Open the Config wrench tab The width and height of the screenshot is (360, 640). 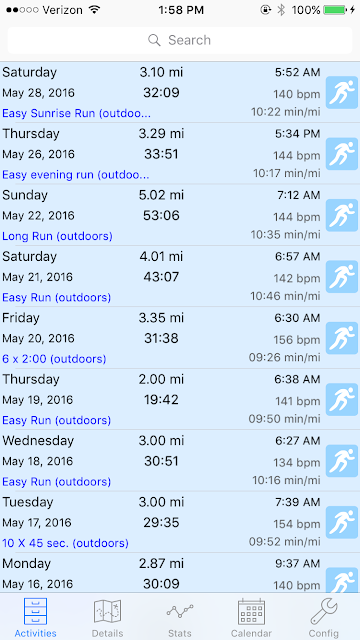point(323,618)
